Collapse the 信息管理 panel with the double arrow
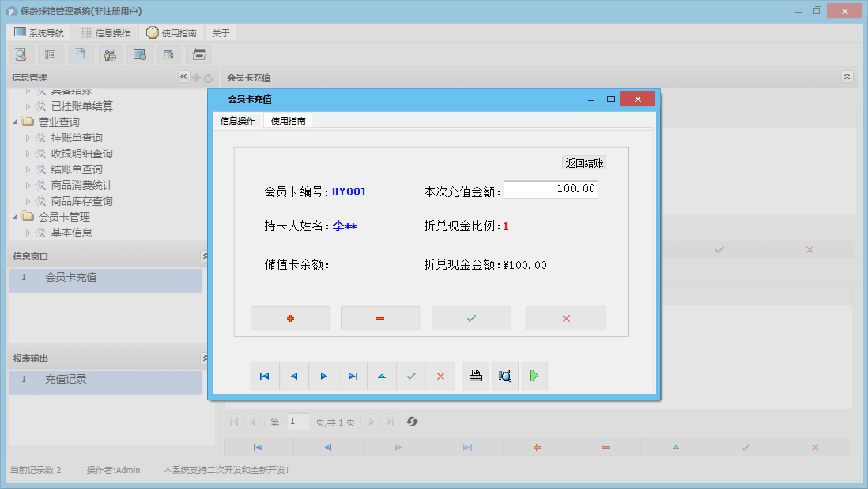This screenshot has height=489, width=868. tap(183, 78)
